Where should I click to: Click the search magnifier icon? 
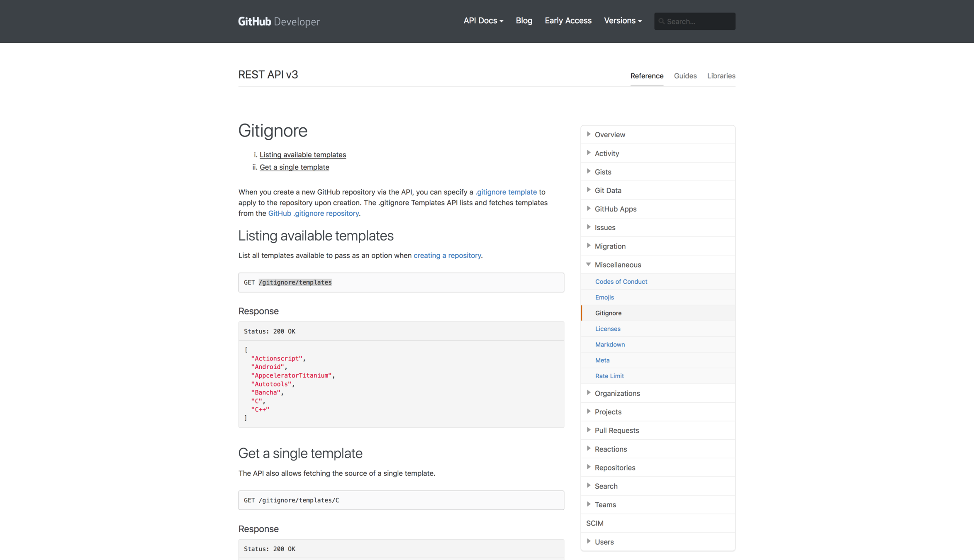click(x=662, y=21)
